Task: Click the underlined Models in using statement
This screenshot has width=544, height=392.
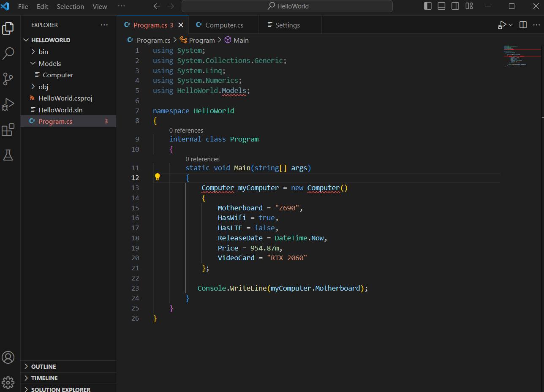Action: tap(234, 90)
